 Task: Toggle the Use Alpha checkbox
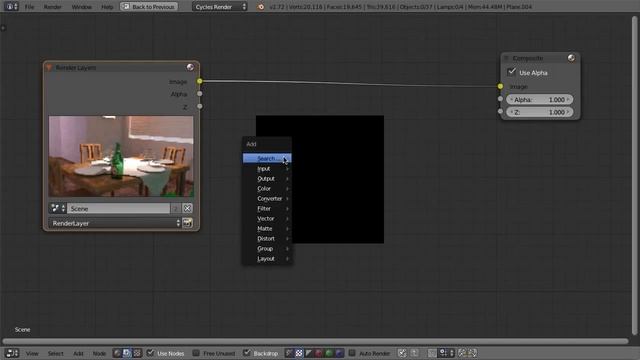pos(511,72)
